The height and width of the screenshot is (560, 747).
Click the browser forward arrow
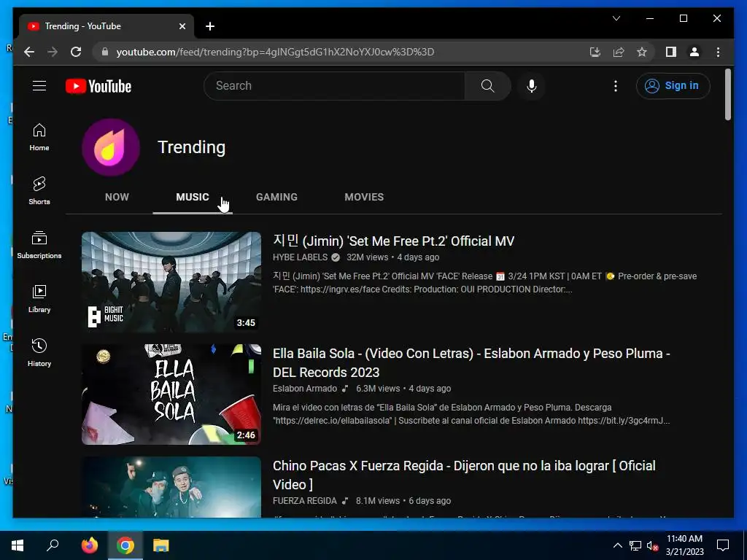53,52
